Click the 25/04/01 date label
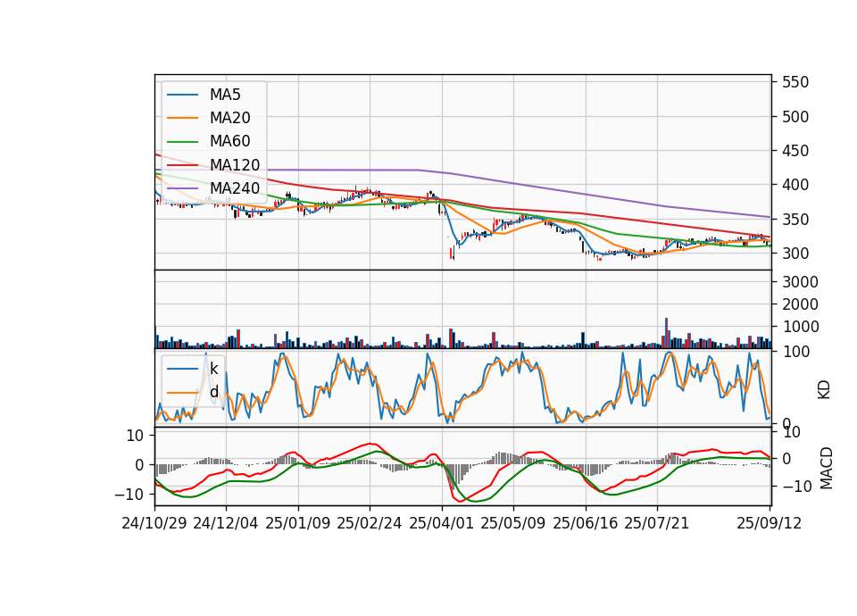The width and height of the screenshot is (857, 616). tap(441, 523)
